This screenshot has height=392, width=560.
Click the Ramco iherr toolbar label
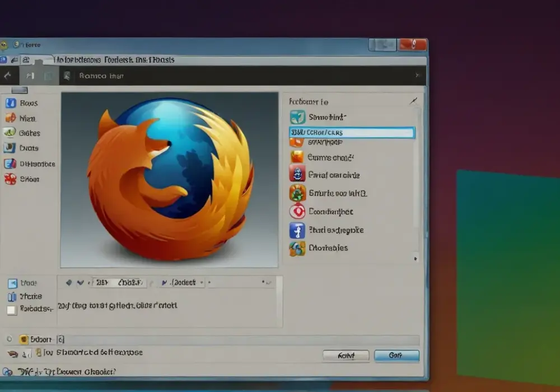click(101, 76)
